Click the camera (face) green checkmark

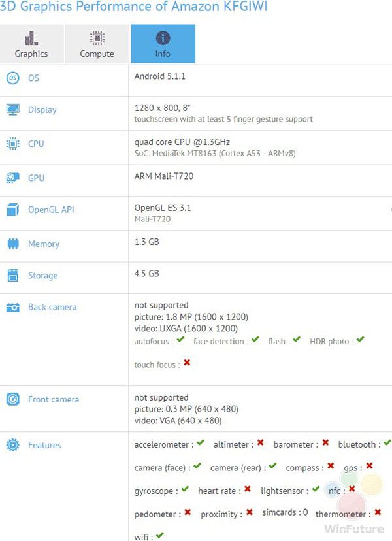(197, 466)
